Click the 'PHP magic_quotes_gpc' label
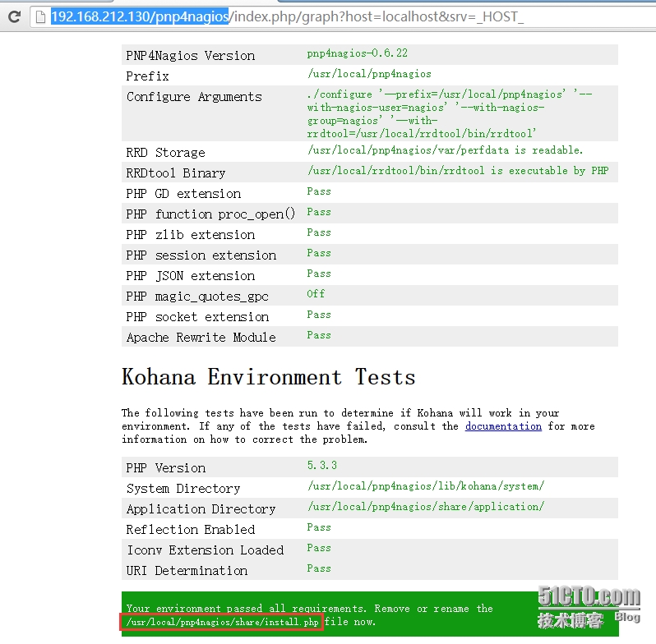The height and width of the screenshot is (644, 656). (197, 297)
